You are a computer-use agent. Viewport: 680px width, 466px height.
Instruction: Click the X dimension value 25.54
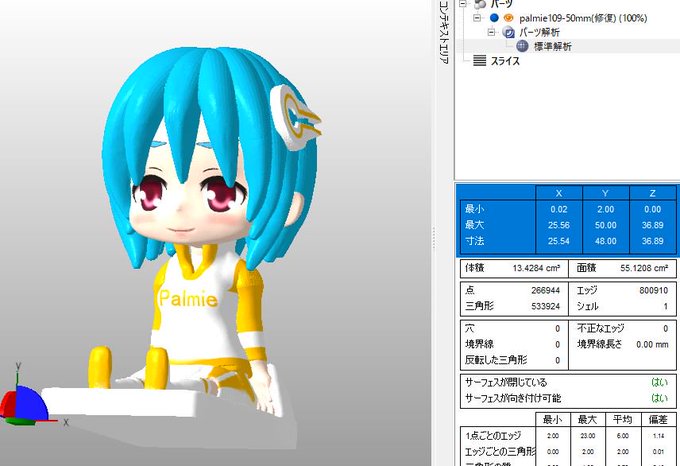tap(559, 241)
